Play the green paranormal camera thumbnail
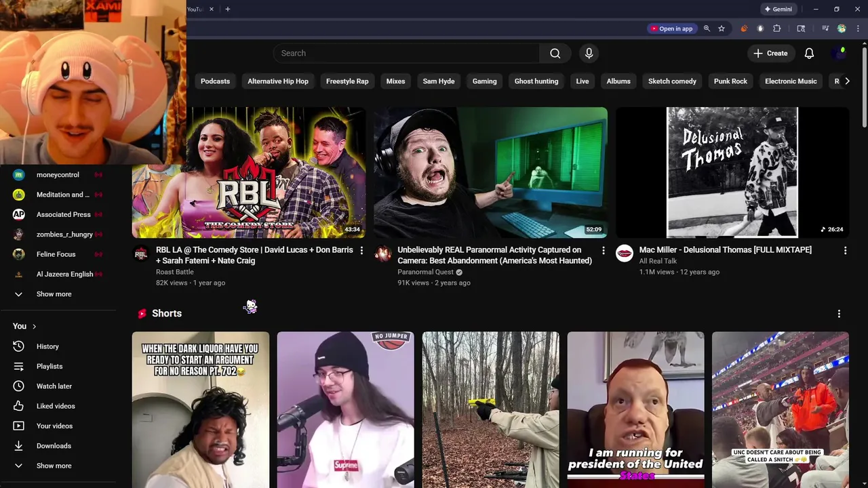The image size is (868, 488). 490,172
